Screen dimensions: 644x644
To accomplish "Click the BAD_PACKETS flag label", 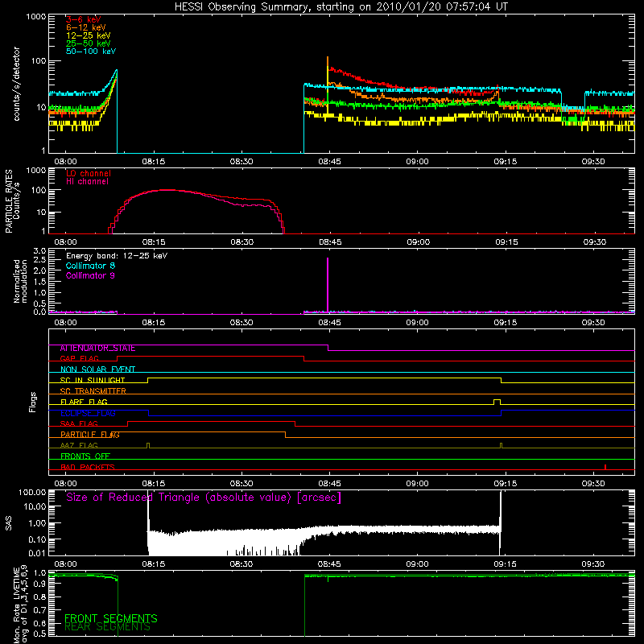I will (x=88, y=467).
